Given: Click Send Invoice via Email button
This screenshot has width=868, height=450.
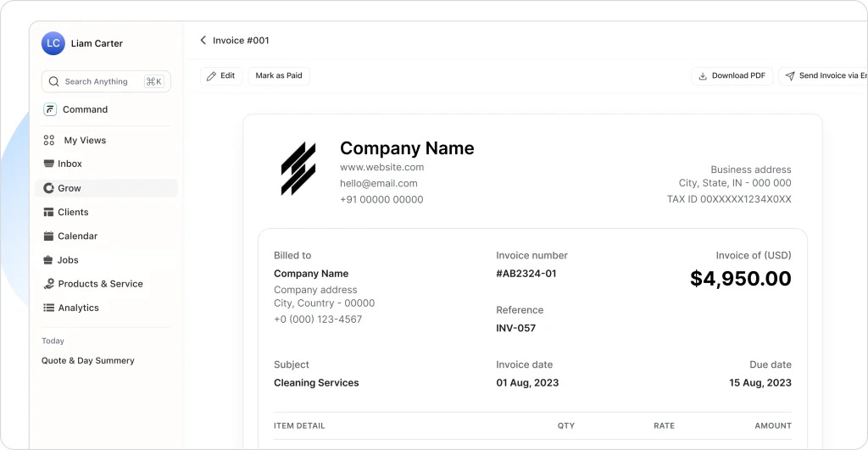Looking at the screenshot, I should (x=823, y=75).
